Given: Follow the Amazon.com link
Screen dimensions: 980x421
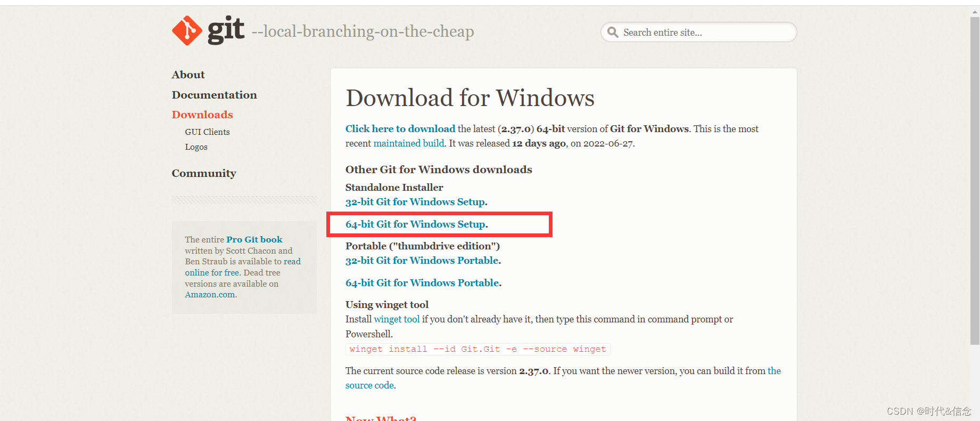Looking at the screenshot, I should (x=210, y=295).
